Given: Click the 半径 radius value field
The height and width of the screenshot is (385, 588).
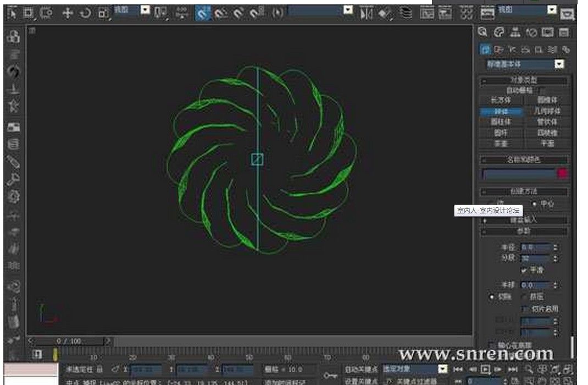Looking at the screenshot, I should click(x=535, y=248).
